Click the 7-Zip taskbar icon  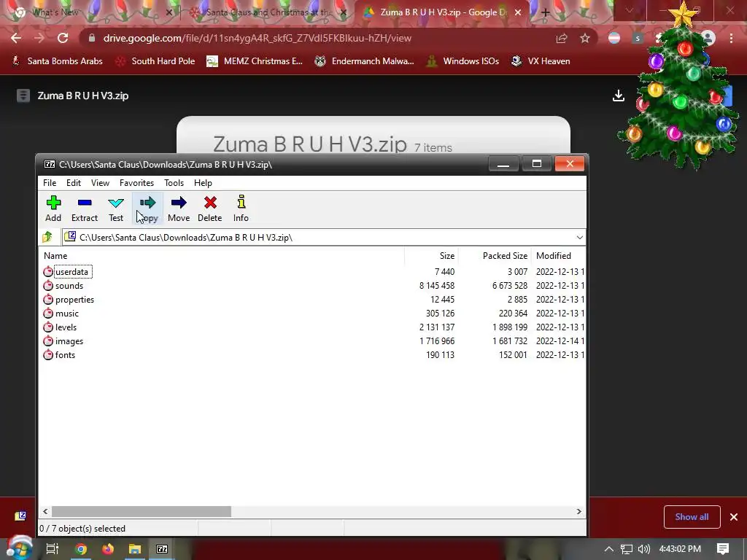[162, 549]
